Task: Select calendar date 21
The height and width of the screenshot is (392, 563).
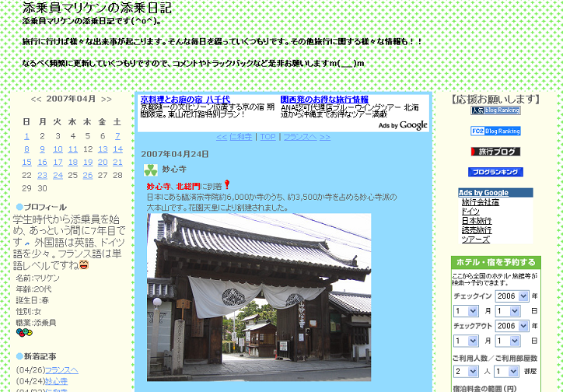Action: 117,163
